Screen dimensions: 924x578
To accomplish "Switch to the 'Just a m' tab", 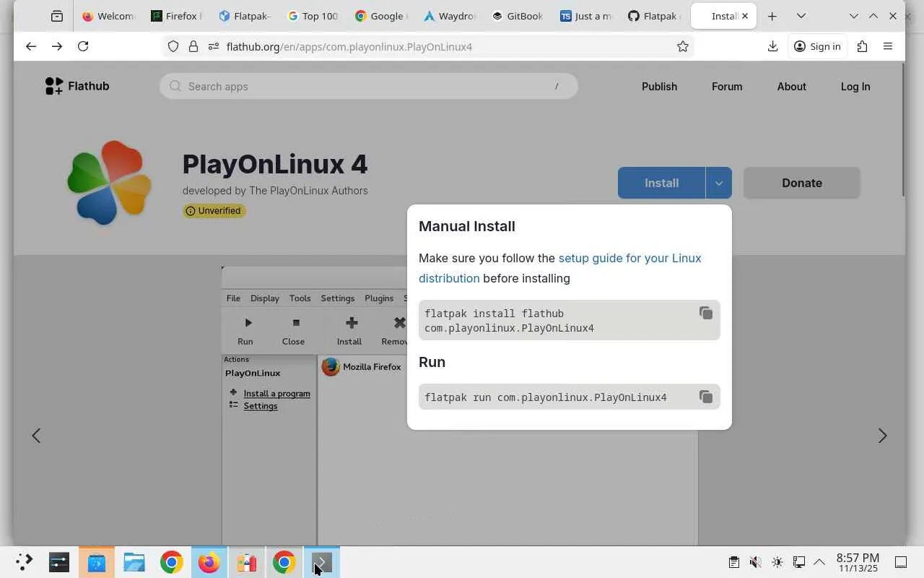I will (x=586, y=16).
